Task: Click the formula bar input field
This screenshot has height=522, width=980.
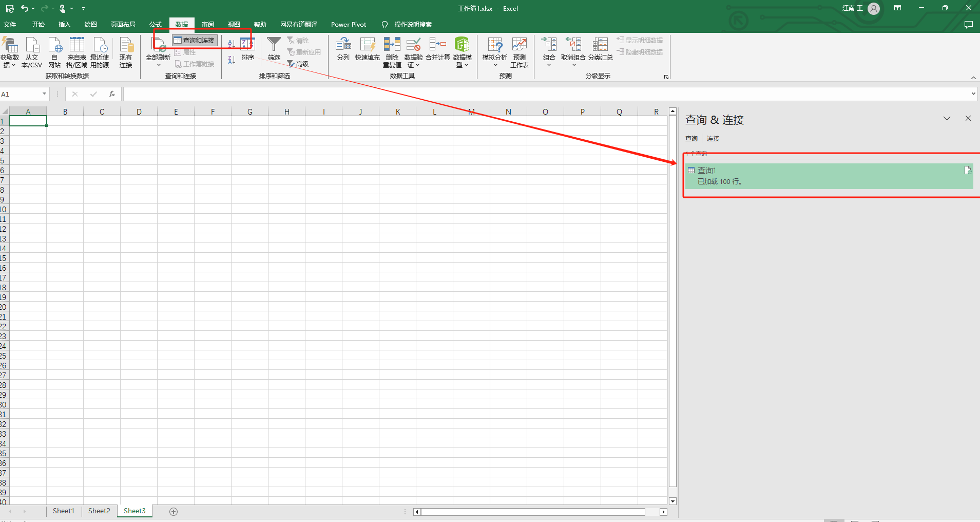Action: (x=544, y=94)
